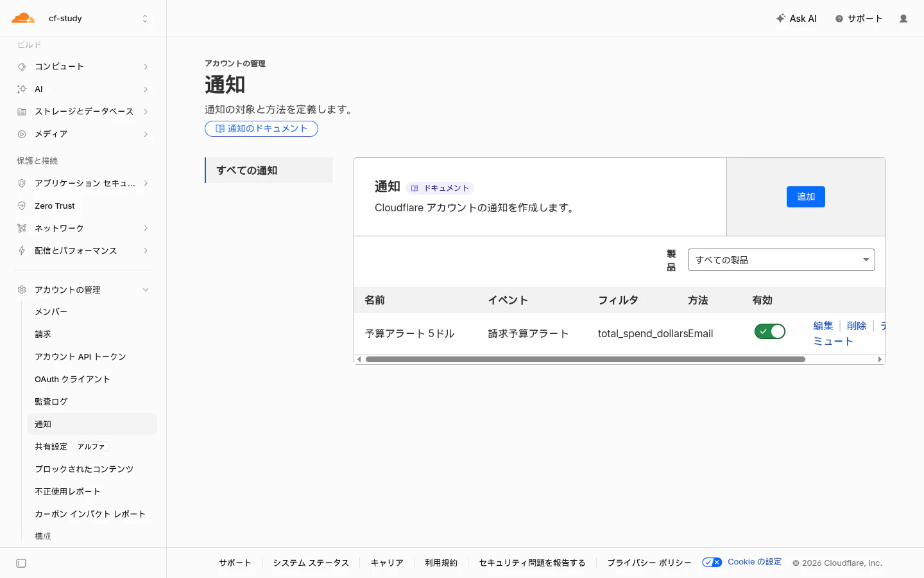
Task: Click the AI sidebar icon
Action: [22, 89]
